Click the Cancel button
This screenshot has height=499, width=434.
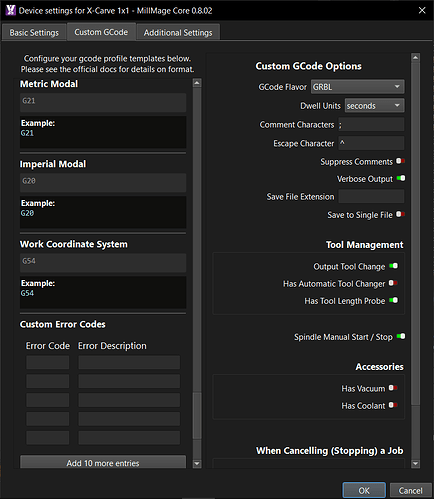[x=410, y=490]
